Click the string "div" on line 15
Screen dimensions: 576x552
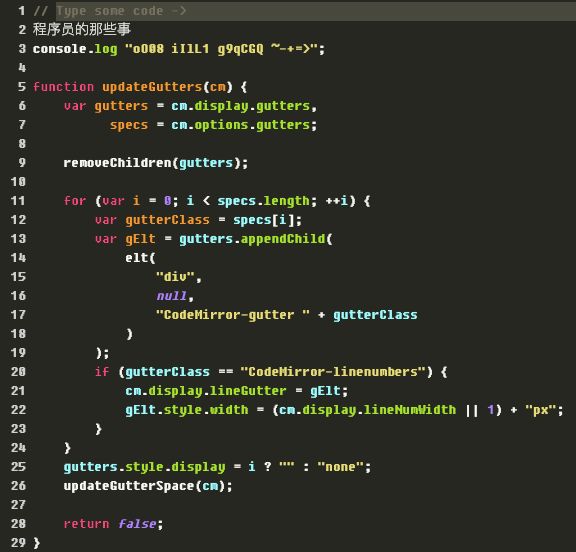coord(175,277)
